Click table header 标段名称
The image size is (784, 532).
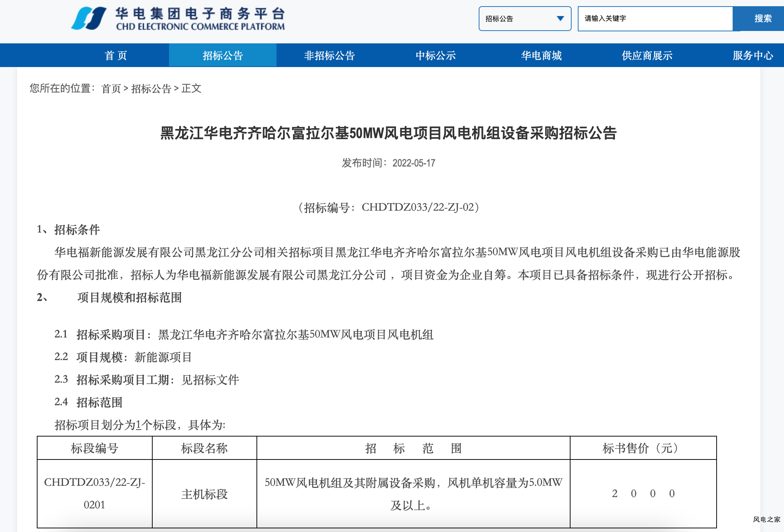tap(204, 448)
